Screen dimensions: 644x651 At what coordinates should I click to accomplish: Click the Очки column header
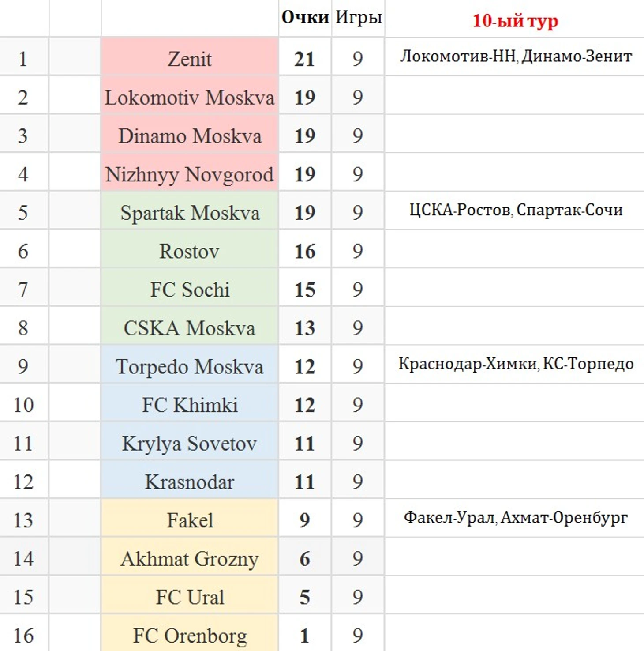(305, 18)
